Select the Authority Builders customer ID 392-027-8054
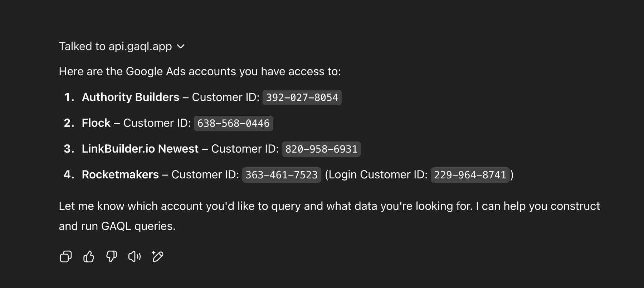The height and width of the screenshot is (288, 644). pyautogui.click(x=302, y=97)
